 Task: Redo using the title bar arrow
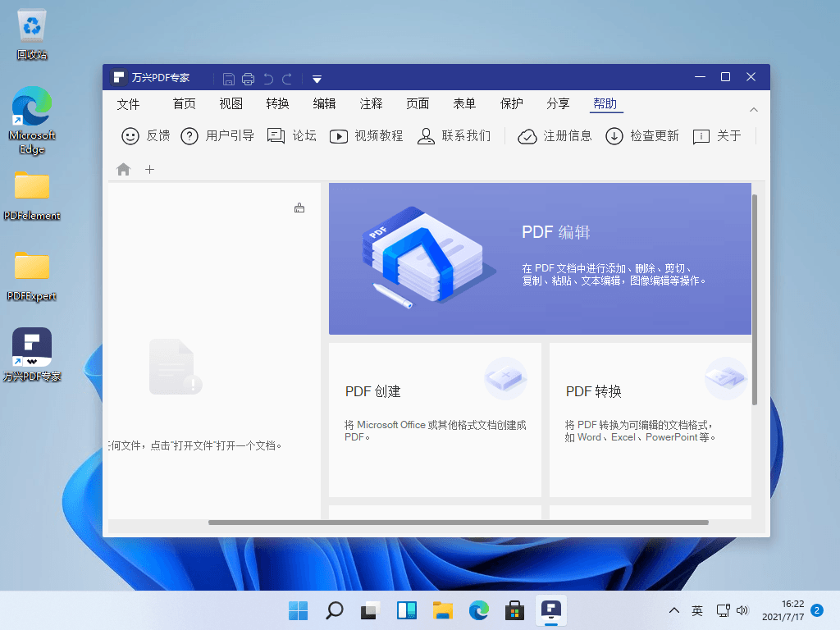[287, 80]
